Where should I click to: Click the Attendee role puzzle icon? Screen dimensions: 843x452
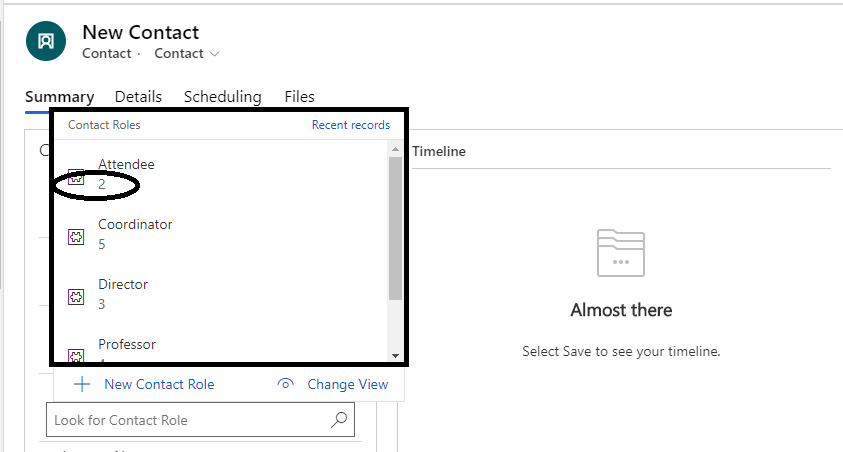(75, 177)
